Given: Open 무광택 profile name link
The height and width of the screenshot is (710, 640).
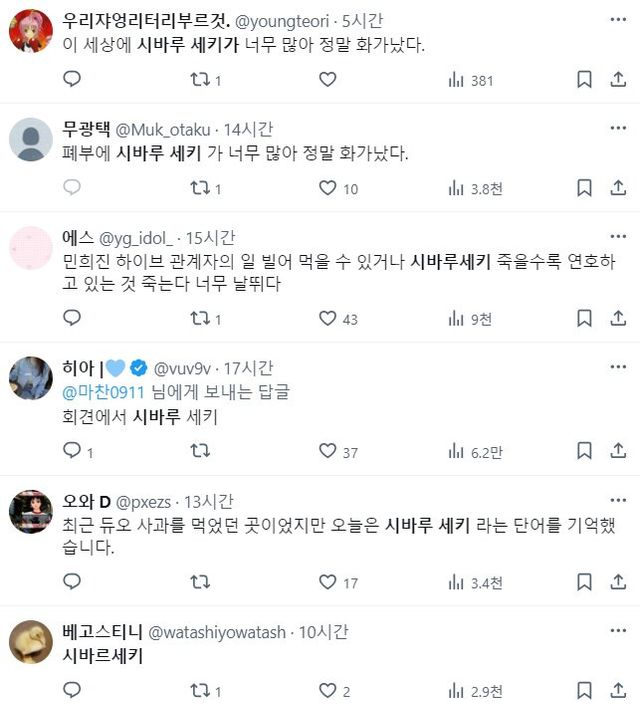Looking at the screenshot, I should pos(87,128).
